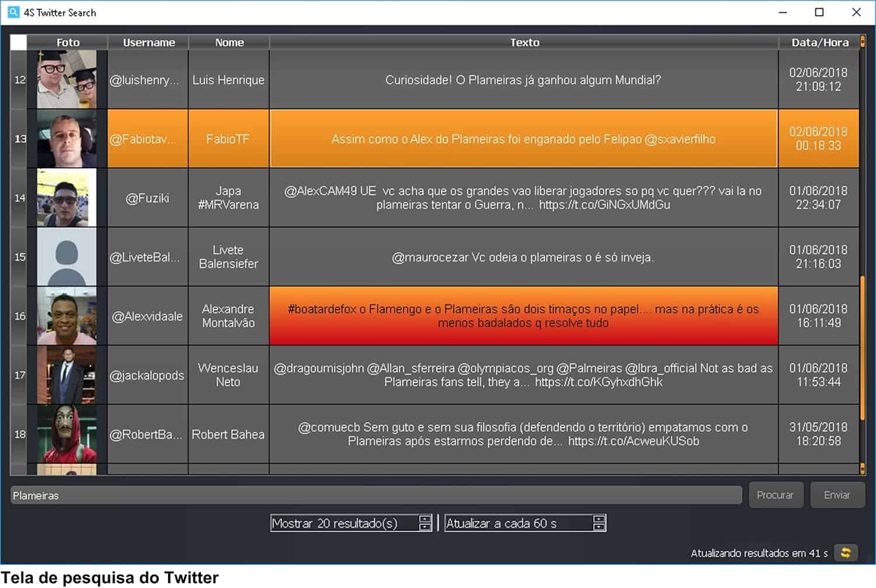
Task: Click the scrollbar down arrow
Action: click(863, 468)
